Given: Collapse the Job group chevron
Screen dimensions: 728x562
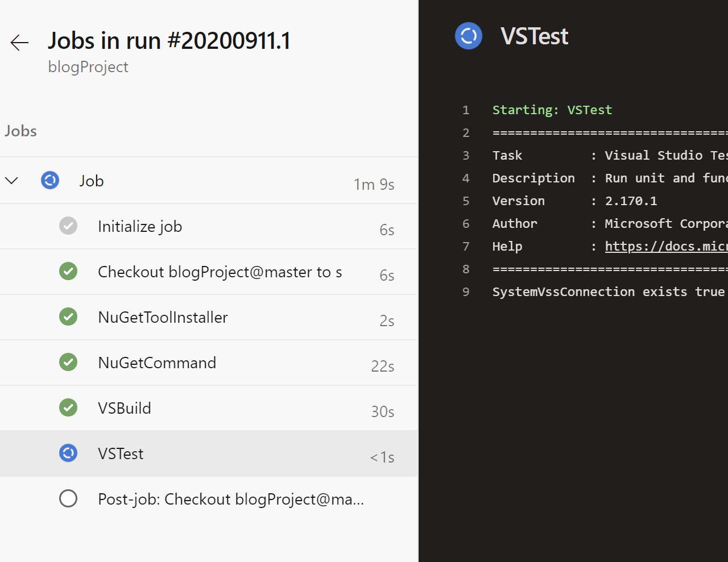Looking at the screenshot, I should coord(11,181).
